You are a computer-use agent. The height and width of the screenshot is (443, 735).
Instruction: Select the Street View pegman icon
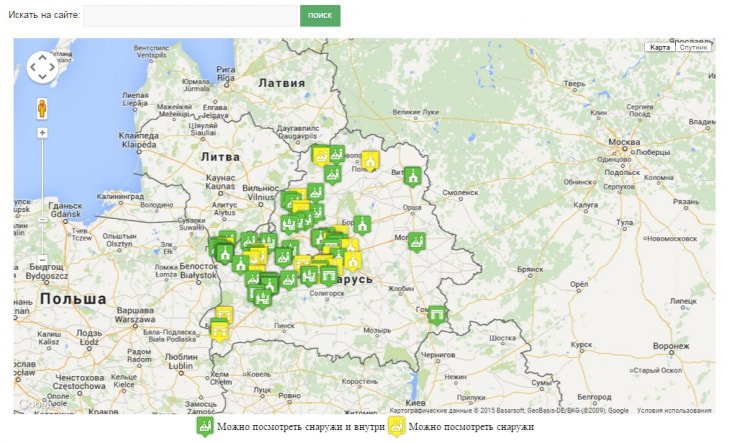43,107
